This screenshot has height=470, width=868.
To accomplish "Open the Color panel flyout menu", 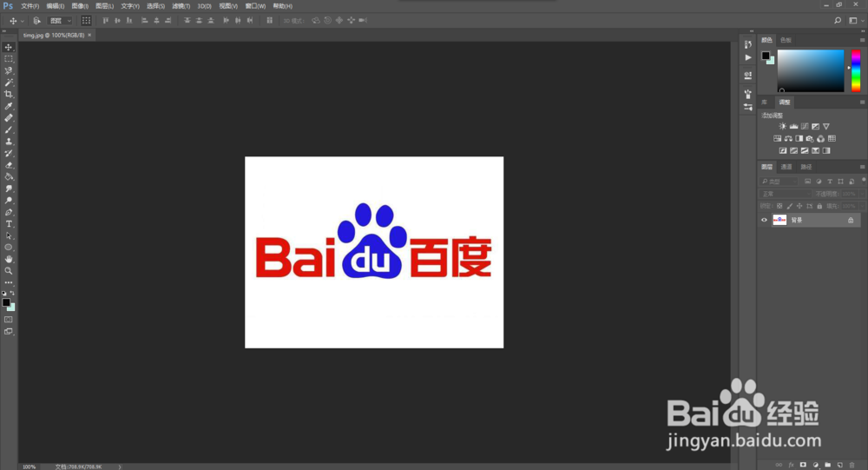I will point(862,40).
